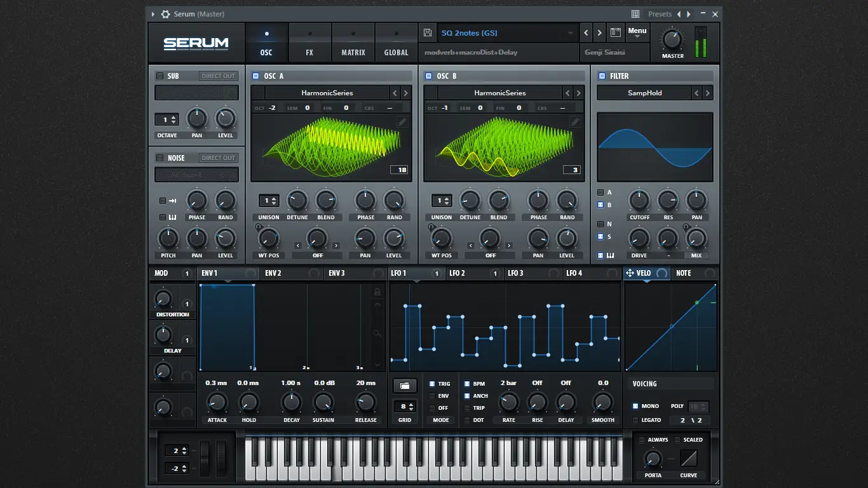Click the save preset floppy disk icon
This screenshot has width=868, height=488.
pyautogui.click(x=427, y=33)
